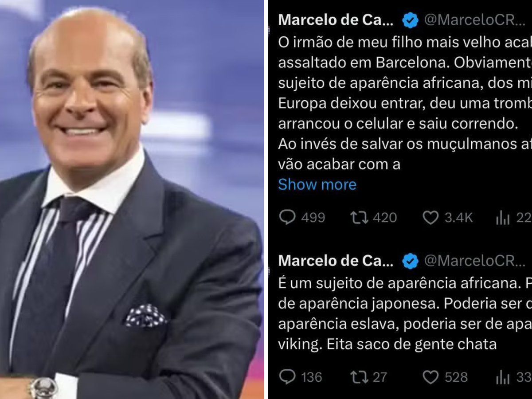Click verified badge on first tweet
Screen dimensions: 532x399
[x=410, y=20]
